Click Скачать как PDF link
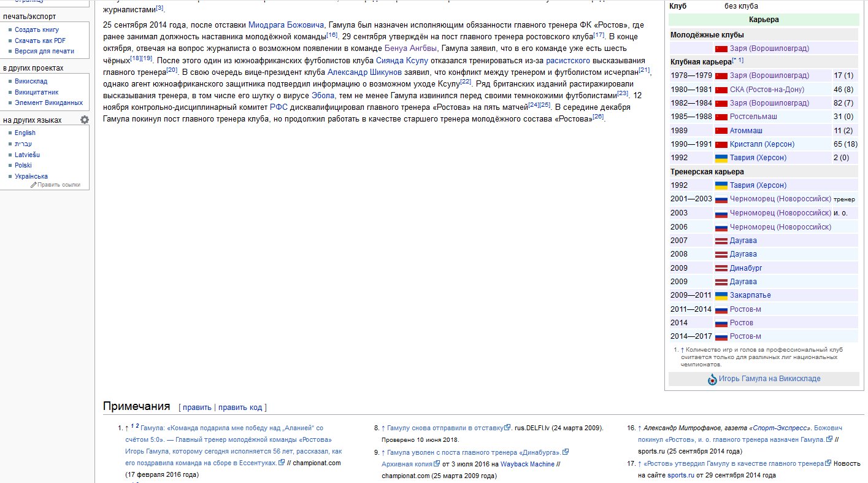Image resolution: width=868 pixels, height=483 pixels. [x=40, y=41]
